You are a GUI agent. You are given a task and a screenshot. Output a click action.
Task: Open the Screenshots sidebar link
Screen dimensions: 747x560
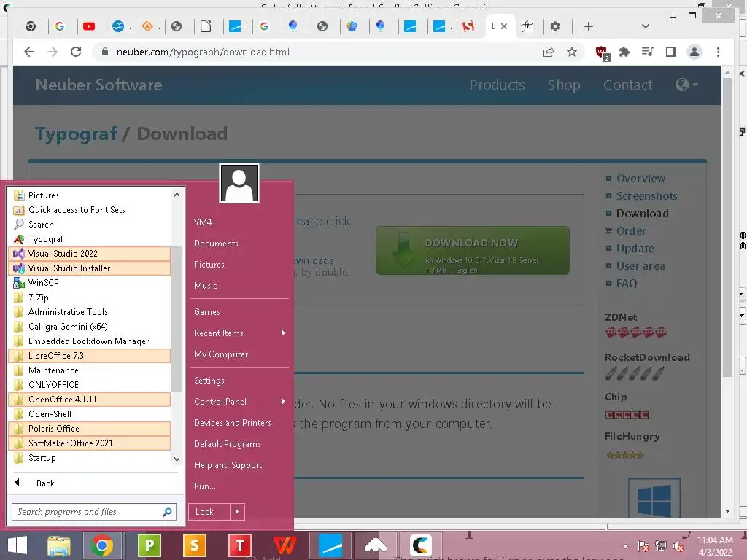[x=646, y=195]
